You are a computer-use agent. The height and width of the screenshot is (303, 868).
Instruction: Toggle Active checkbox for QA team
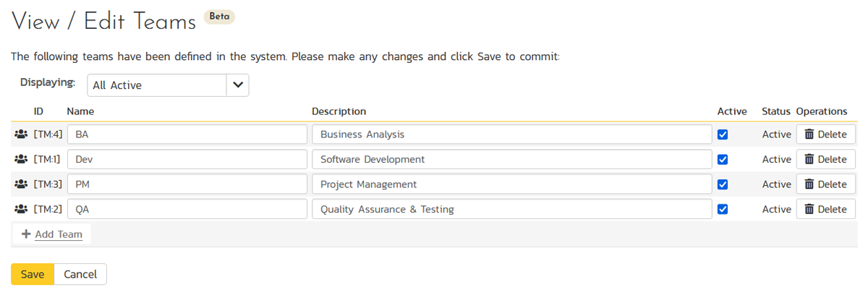click(x=722, y=209)
